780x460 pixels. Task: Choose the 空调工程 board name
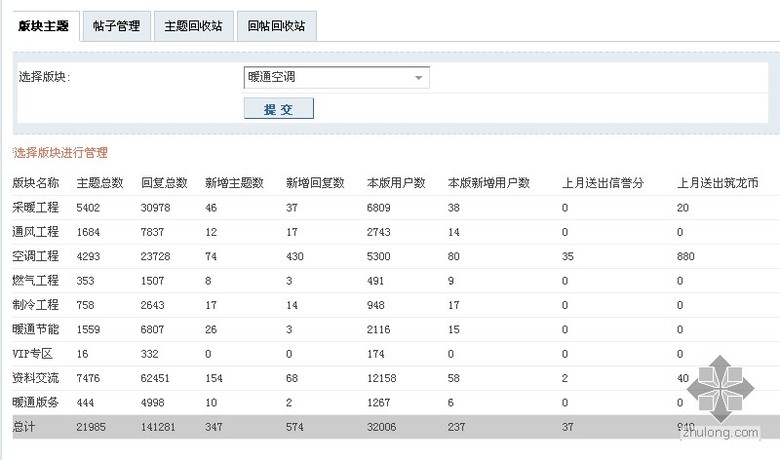pyautogui.click(x=36, y=257)
